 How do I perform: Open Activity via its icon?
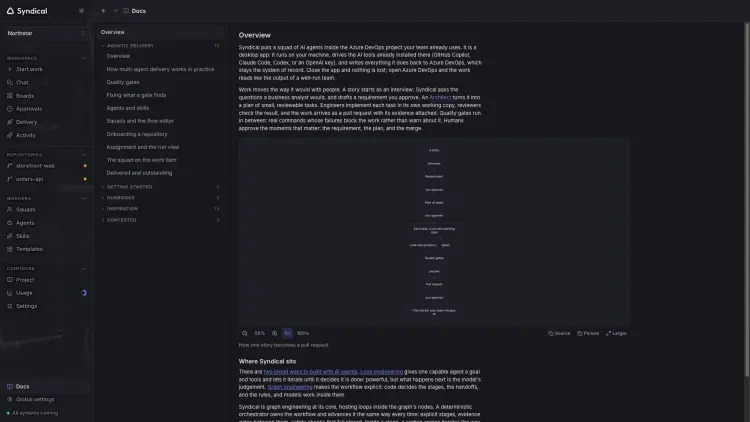[x=10, y=135]
